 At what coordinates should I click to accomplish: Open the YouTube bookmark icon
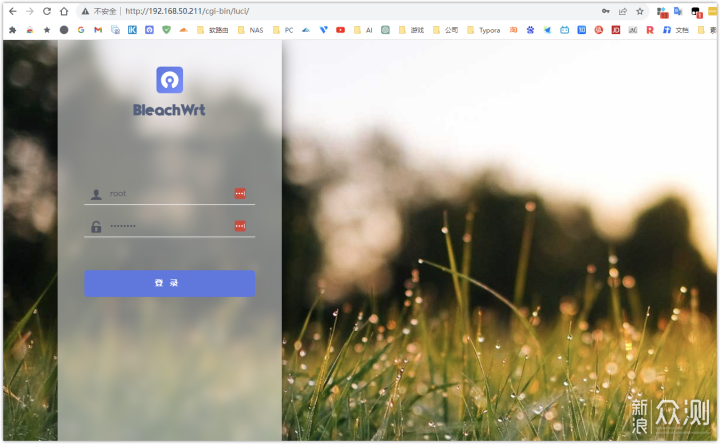coord(341,30)
